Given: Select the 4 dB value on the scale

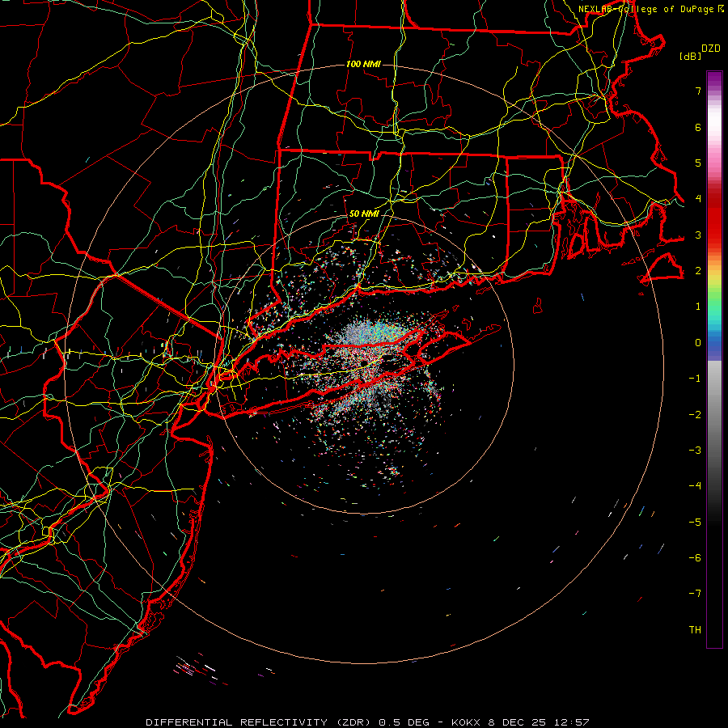Looking at the screenshot, I should coord(698,199).
